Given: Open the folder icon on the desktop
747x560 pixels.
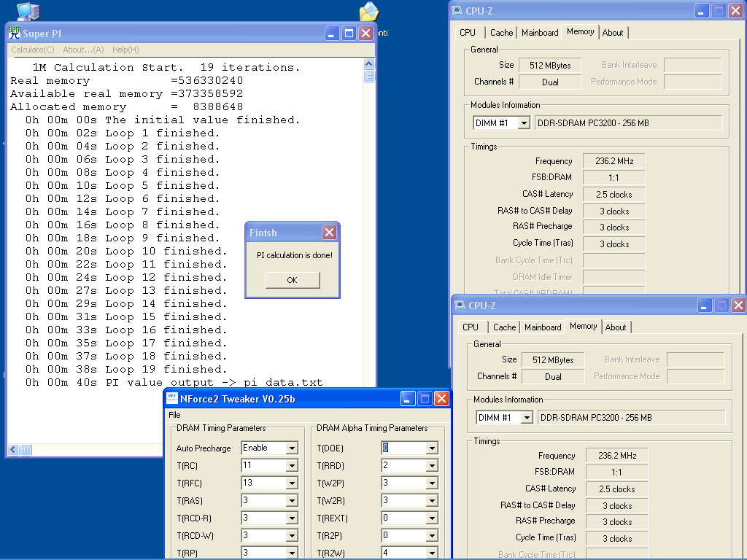Looking at the screenshot, I should [x=368, y=12].
